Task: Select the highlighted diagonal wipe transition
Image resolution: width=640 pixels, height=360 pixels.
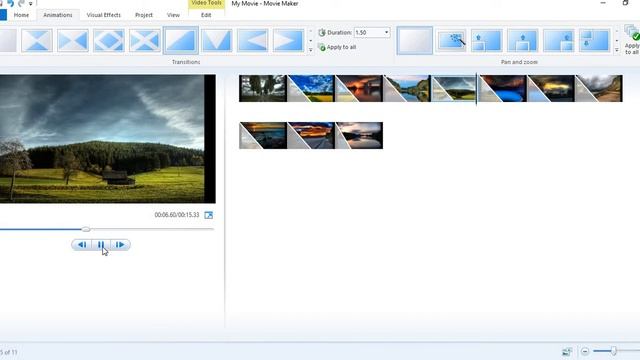Action: 180,40
